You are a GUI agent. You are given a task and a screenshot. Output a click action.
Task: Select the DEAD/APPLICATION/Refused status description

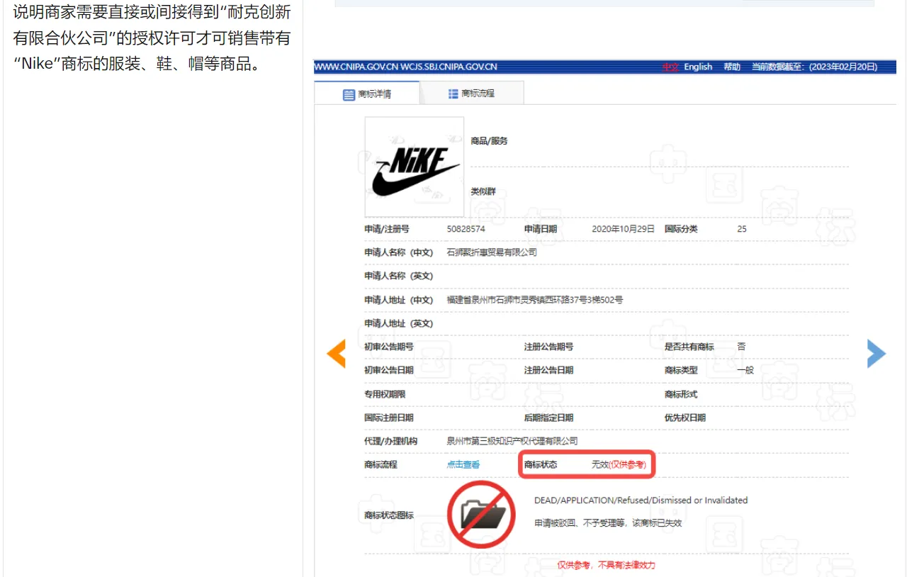[x=641, y=500]
